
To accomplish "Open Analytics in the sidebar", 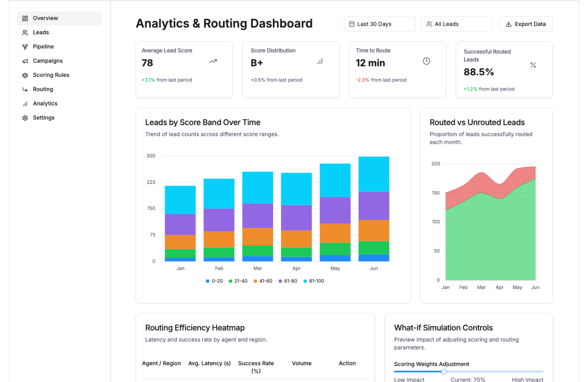I will point(45,103).
